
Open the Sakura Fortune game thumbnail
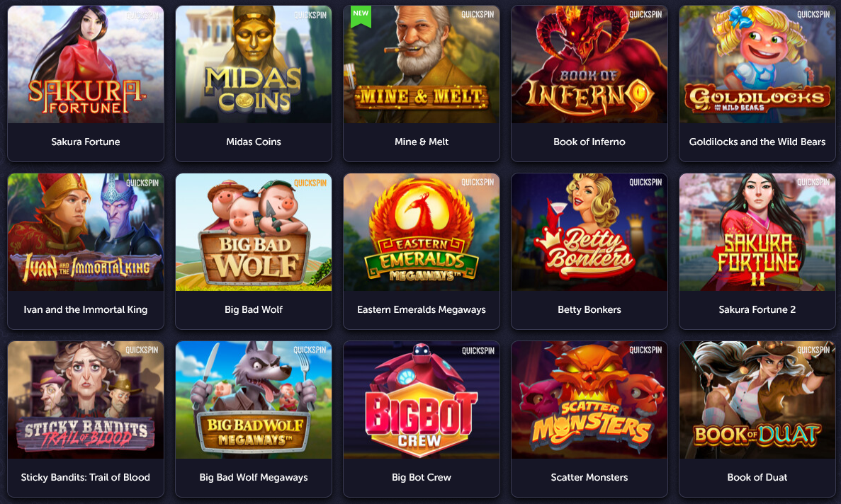point(85,64)
